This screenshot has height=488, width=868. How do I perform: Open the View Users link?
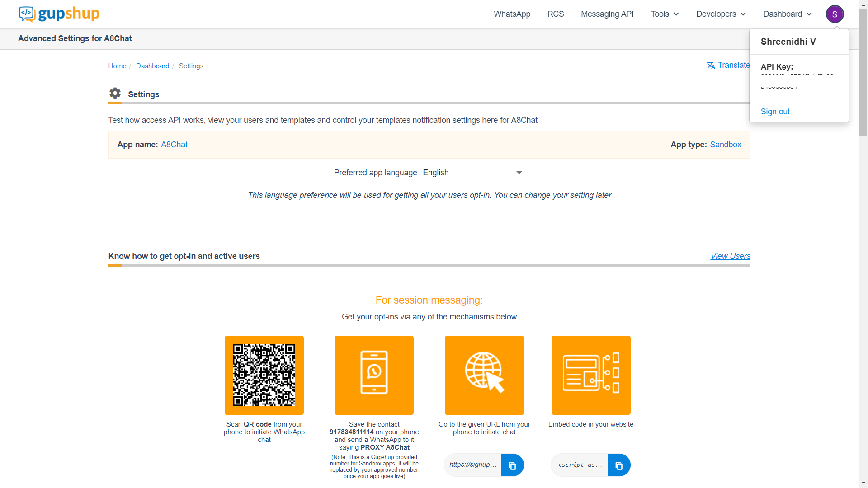(730, 256)
